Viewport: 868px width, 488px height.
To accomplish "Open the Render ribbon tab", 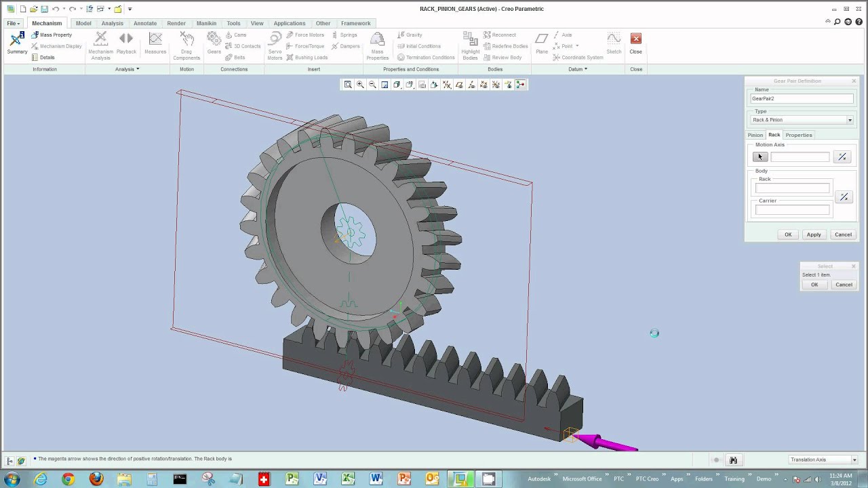I will coord(176,23).
